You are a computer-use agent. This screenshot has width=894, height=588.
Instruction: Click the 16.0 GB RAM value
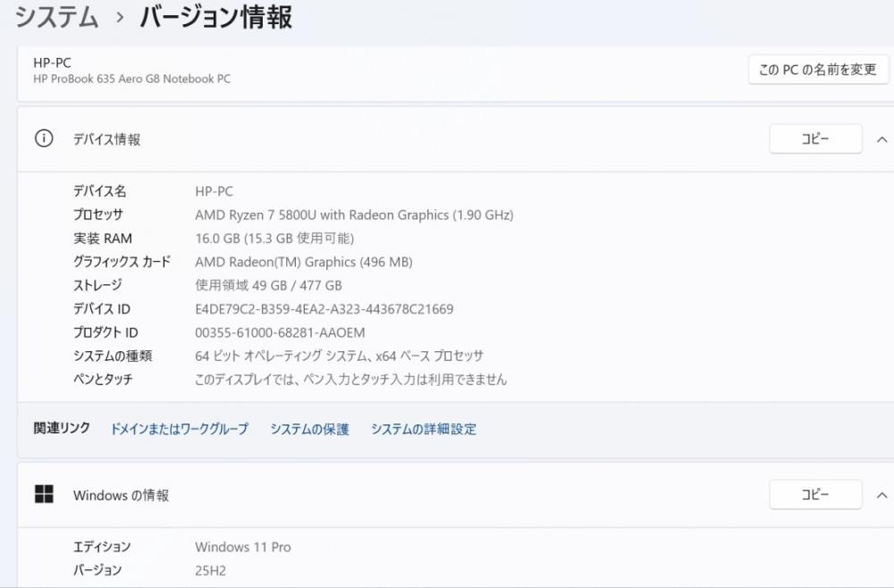(x=274, y=239)
